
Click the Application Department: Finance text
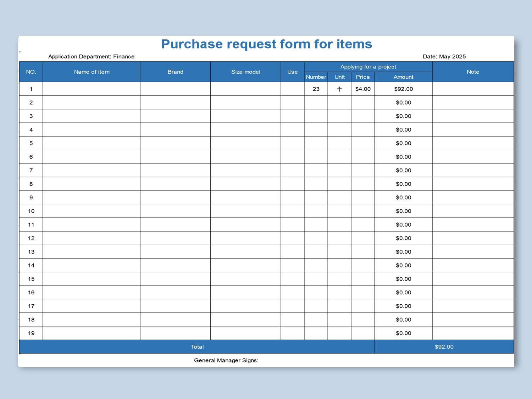(x=91, y=56)
